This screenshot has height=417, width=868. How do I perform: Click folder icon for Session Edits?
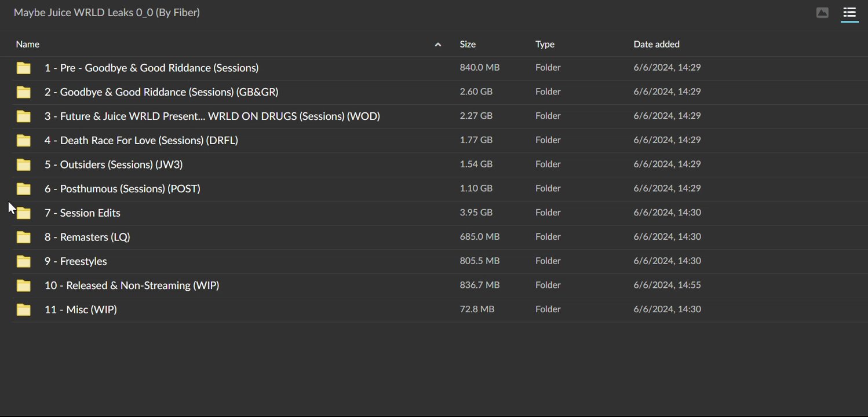click(24, 213)
